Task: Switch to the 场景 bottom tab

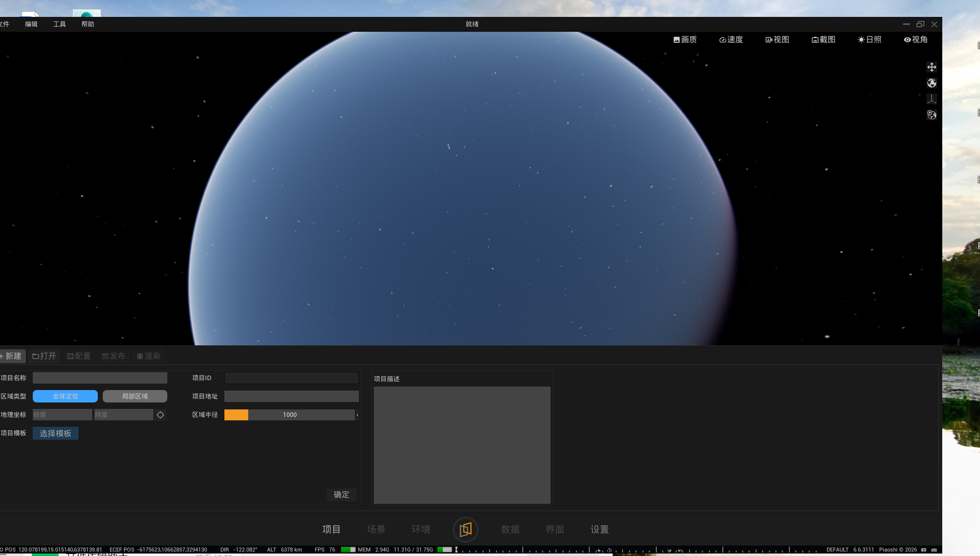Action: point(376,530)
